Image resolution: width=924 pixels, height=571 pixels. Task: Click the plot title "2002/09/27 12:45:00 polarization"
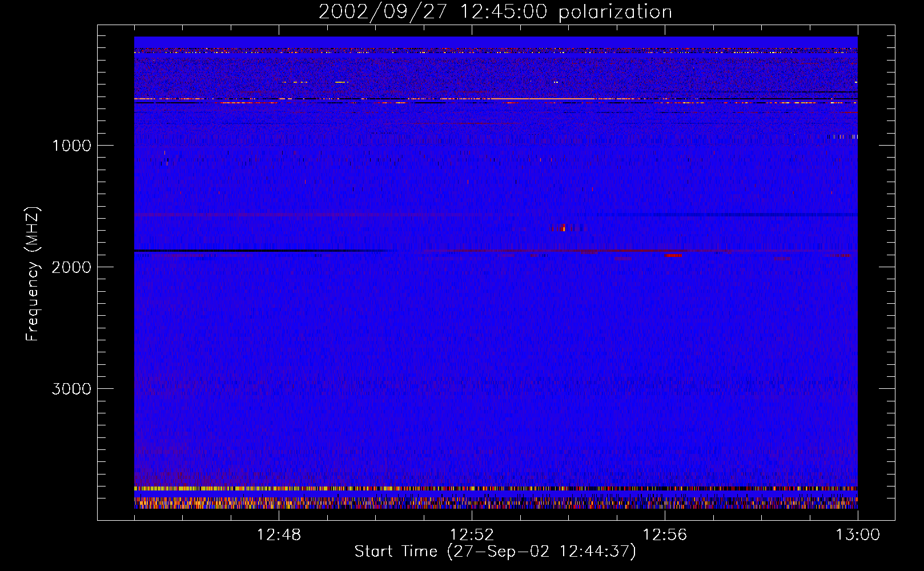(x=495, y=12)
